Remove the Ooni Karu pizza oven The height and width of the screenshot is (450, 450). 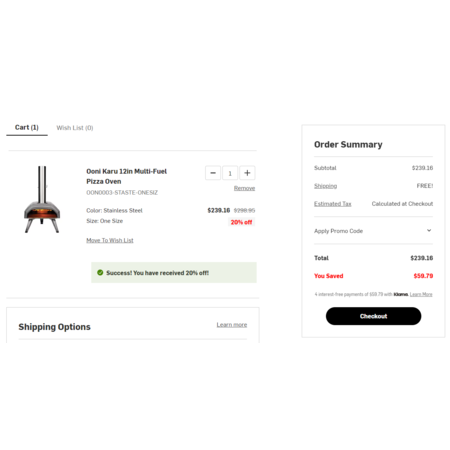[244, 188]
